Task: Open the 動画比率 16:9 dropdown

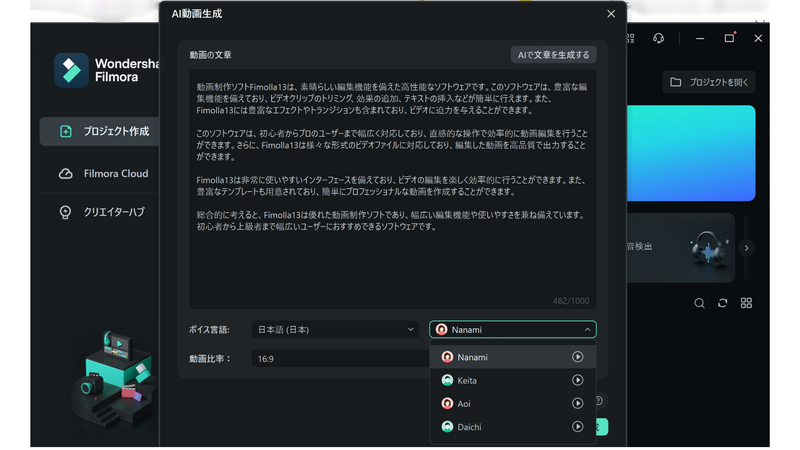Action: (340, 359)
